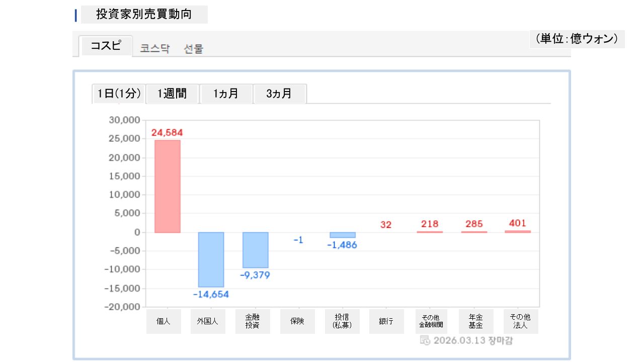The height and width of the screenshot is (362, 644).
Task: Choose the 3ヵ月 period tab
Action: click(x=280, y=94)
